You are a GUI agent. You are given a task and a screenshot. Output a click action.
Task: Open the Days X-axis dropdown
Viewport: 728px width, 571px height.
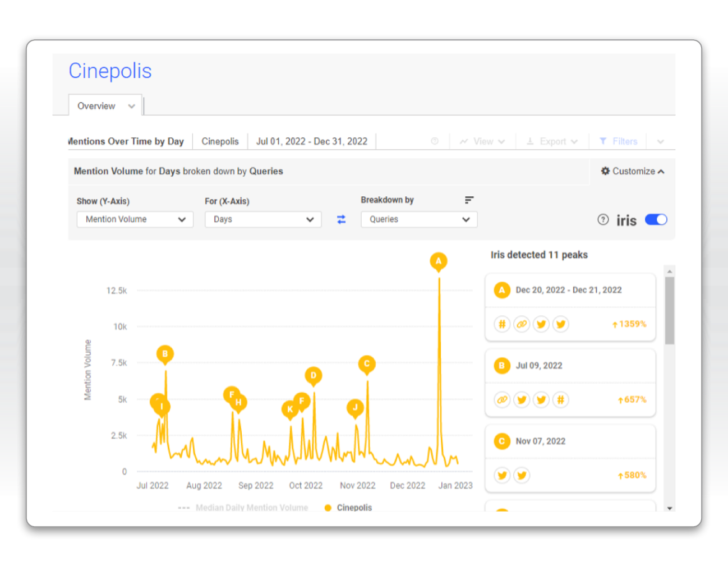(x=263, y=219)
